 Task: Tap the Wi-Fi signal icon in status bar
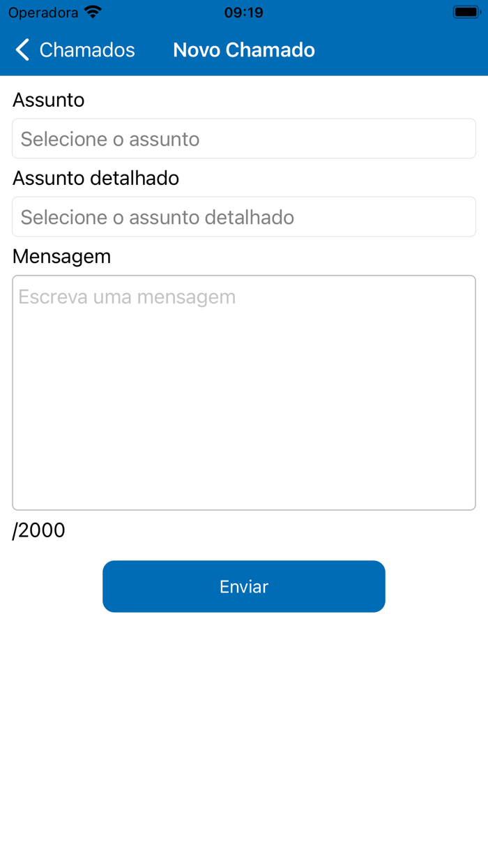pyautogui.click(x=93, y=11)
